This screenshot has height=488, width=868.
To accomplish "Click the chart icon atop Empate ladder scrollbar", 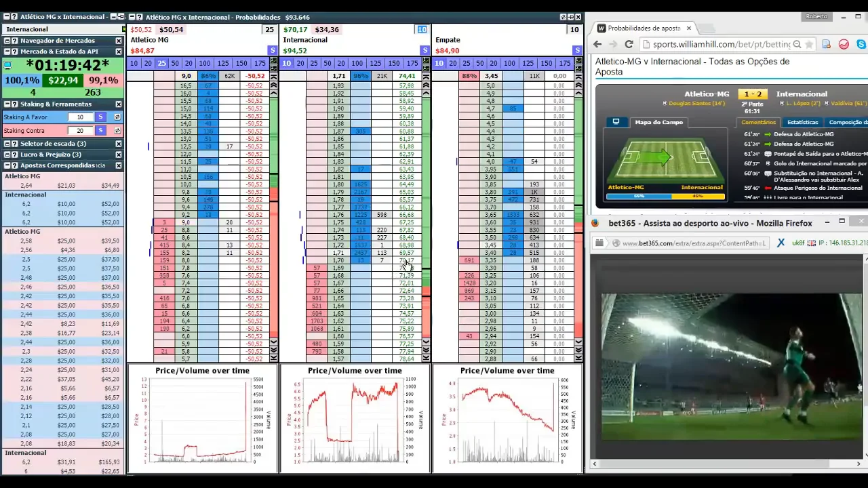I will pyautogui.click(x=578, y=62).
